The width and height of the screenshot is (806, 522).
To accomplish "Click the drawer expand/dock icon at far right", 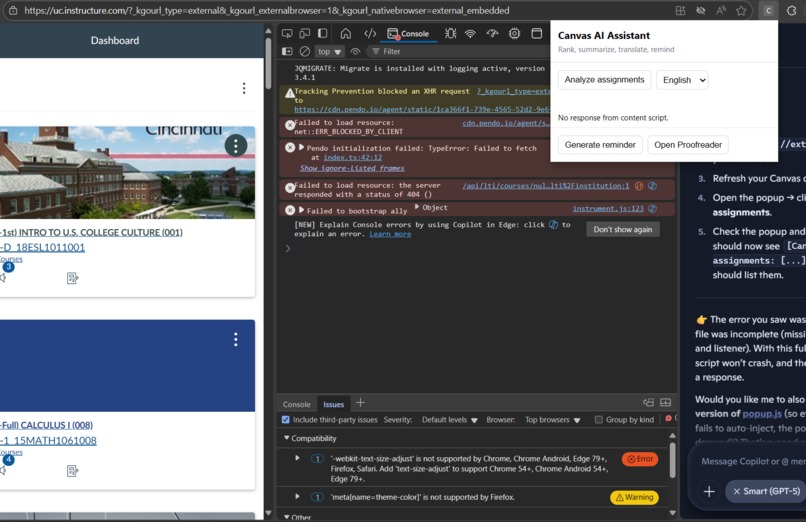I will [x=666, y=402].
